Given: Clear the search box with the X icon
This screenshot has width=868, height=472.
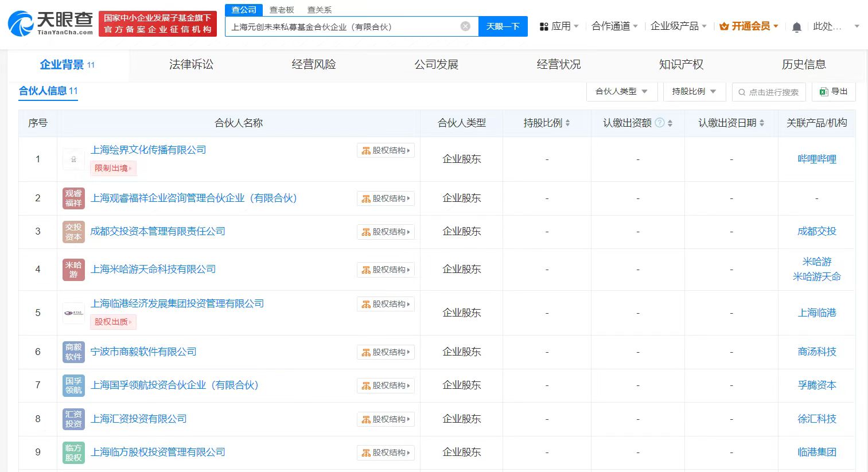Looking at the screenshot, I should 465,26.
